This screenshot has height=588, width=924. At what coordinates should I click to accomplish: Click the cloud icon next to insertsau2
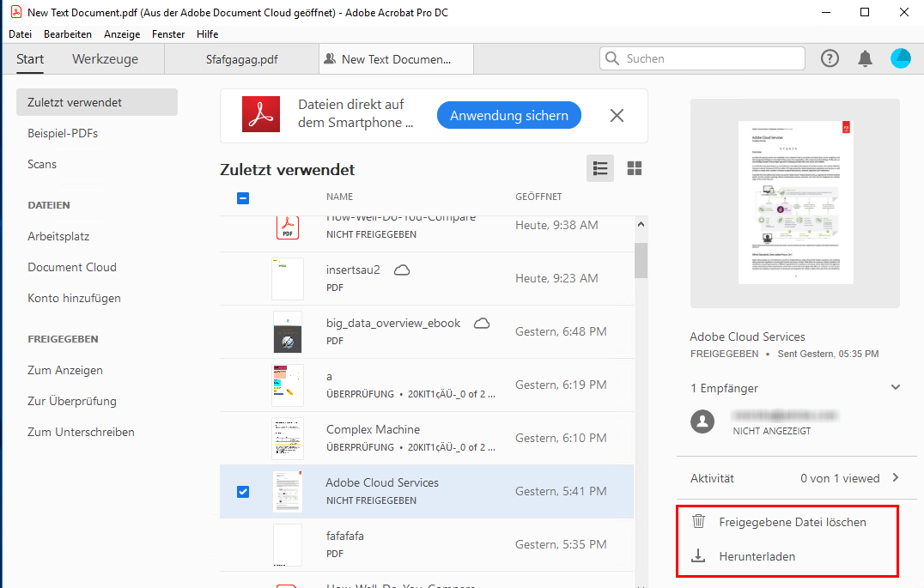coord(402,270)
